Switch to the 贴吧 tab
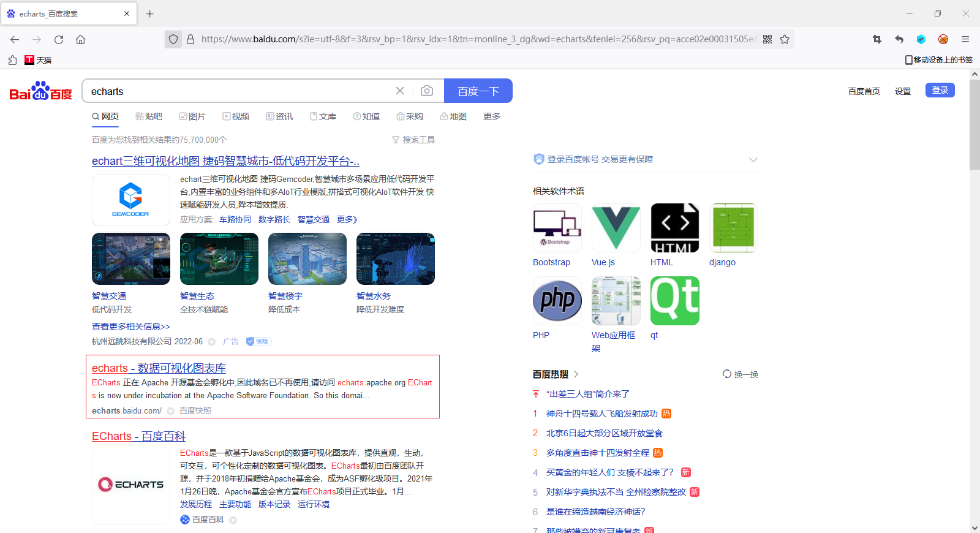Viewport: 980px width, 533px height. [x=149, y=116]
